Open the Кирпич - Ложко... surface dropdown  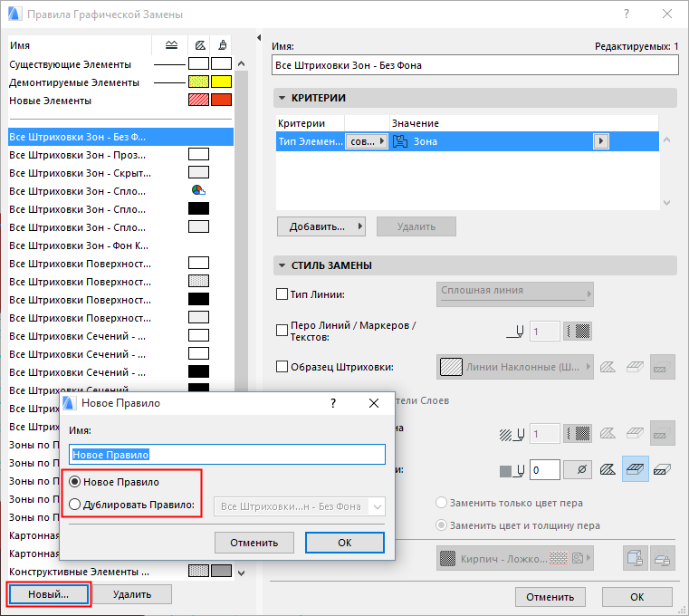515,558
